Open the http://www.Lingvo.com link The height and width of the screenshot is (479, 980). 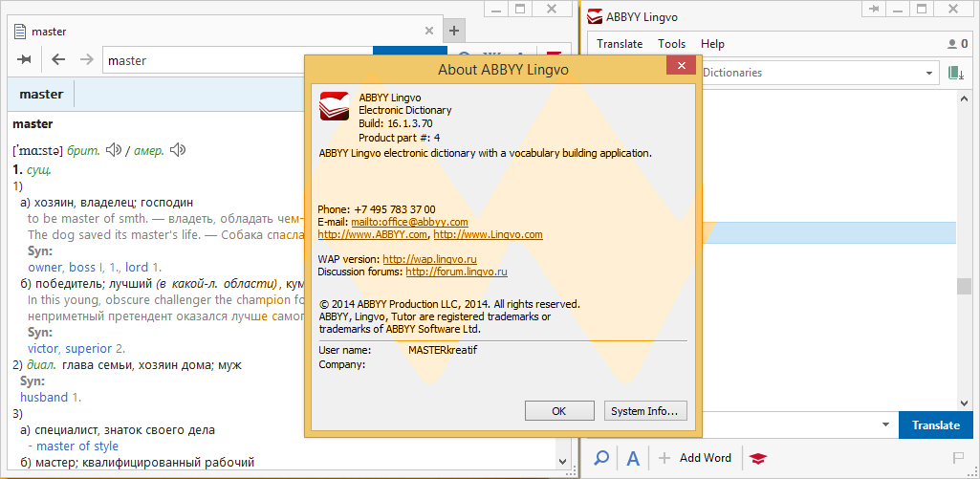tap(489, 234)
